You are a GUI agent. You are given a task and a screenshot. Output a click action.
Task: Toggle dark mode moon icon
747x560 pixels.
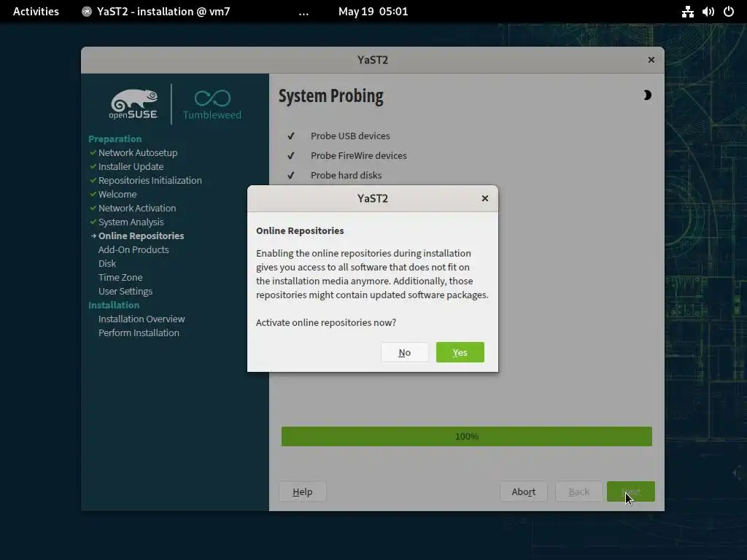646,96
